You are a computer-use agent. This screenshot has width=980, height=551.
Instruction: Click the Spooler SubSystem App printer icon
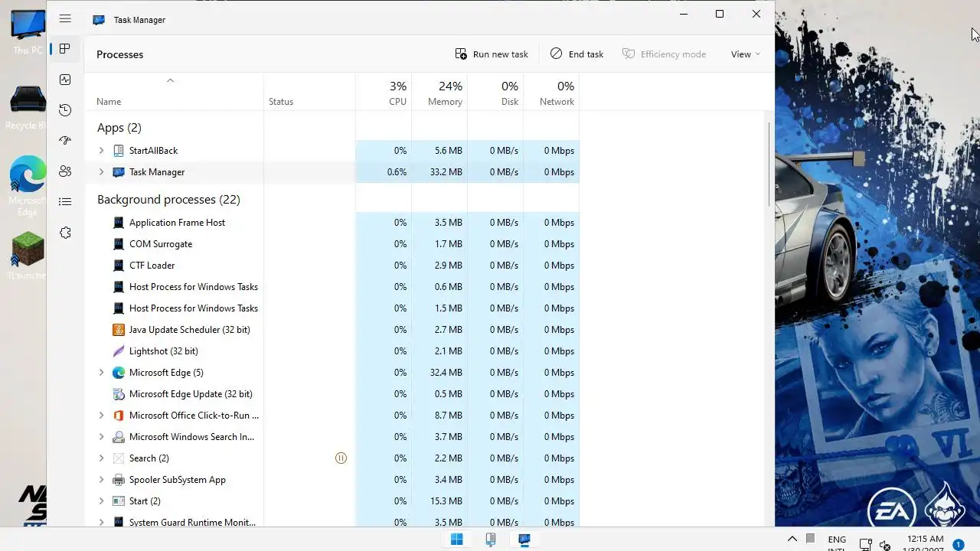119,480
